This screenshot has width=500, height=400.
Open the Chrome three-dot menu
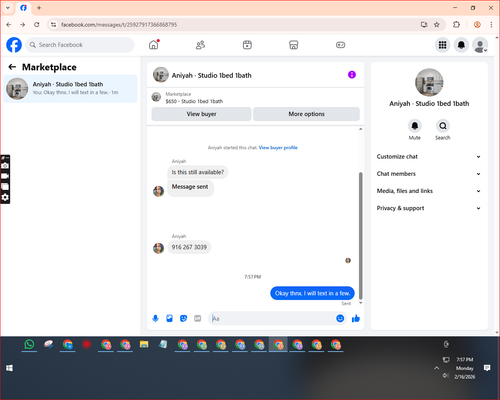tap(491, 24)
